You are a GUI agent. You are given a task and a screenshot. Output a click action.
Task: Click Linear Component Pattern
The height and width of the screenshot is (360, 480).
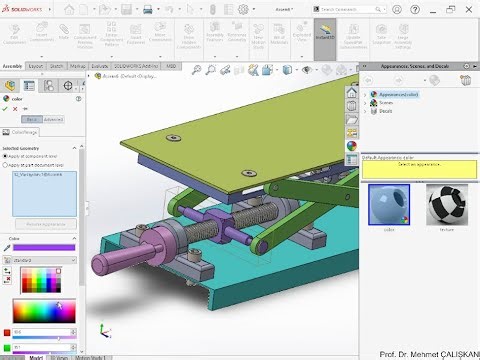[111, 34]
